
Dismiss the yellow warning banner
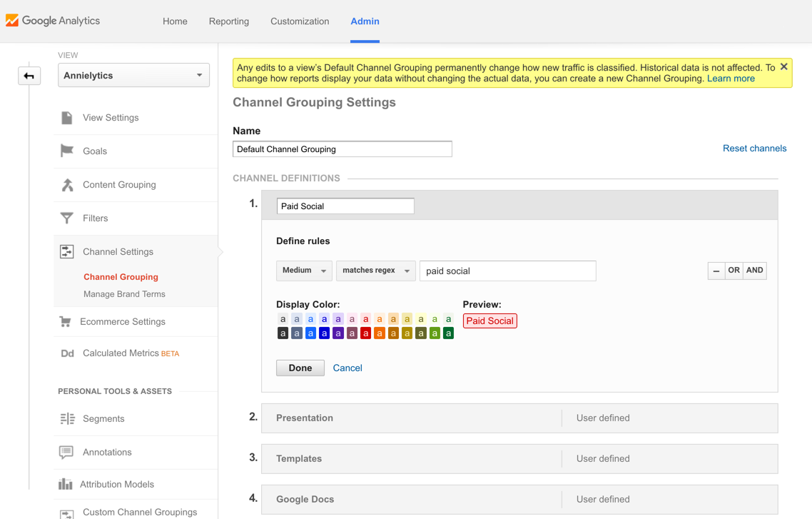tap(783, 66)
